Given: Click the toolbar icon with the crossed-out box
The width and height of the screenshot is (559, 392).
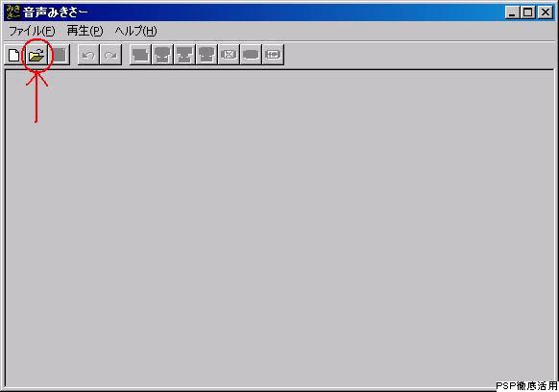Looking at the screenshot, I should click(x=229, y=55).
